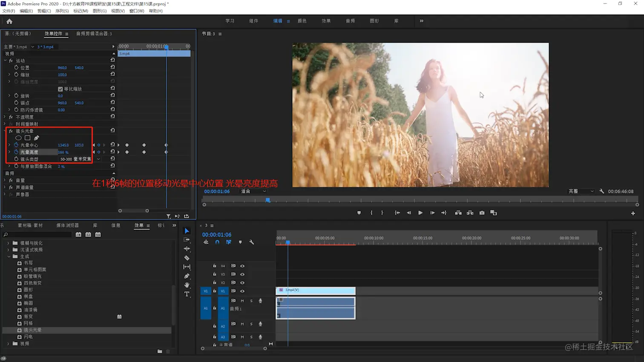
Task: Switch to the 颜色 workspace tab
Action: tap(302, 21)
